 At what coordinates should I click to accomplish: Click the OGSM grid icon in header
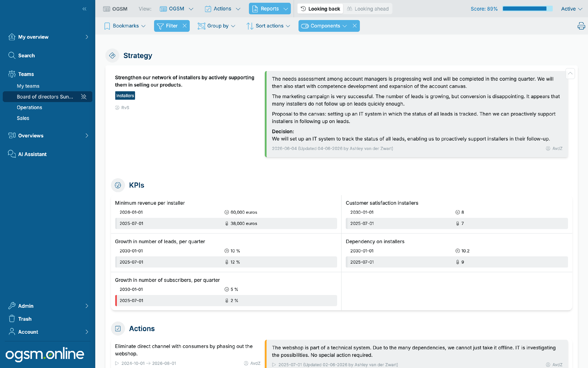106,9
